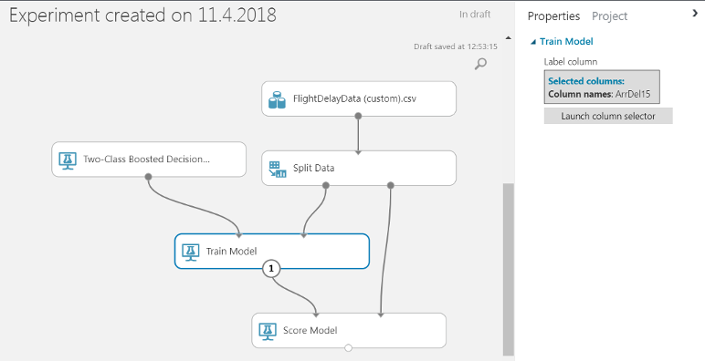Click 'Draft saved at 12:53:15' text

pyautogui.click(x=455, y=46)
